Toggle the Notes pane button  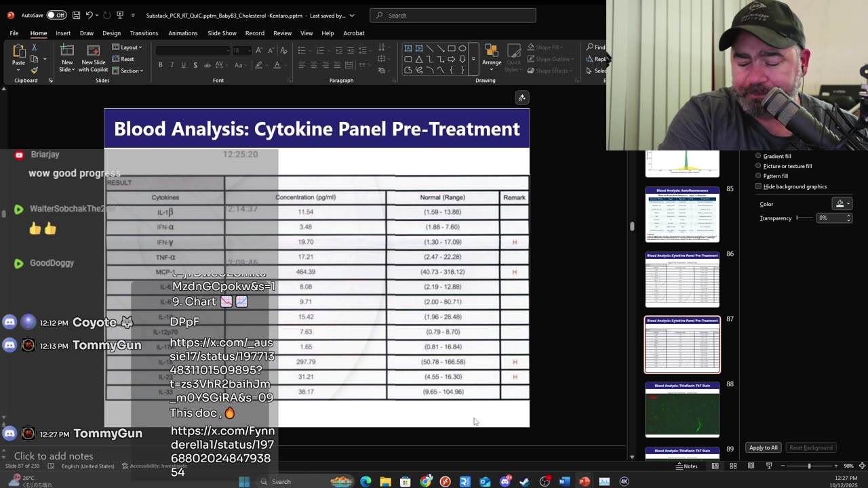(688, 466)
